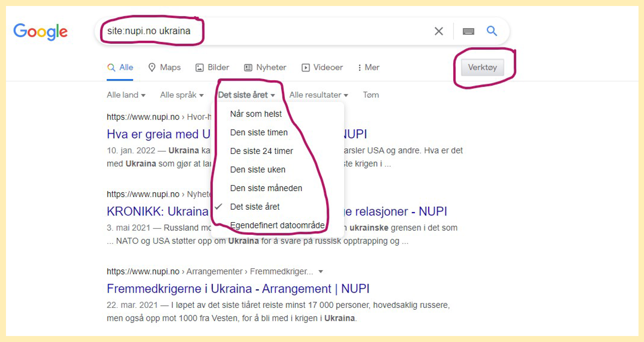Open the Alle land dropdown
This screenshot has width=644, height=342.
(126, 95)
